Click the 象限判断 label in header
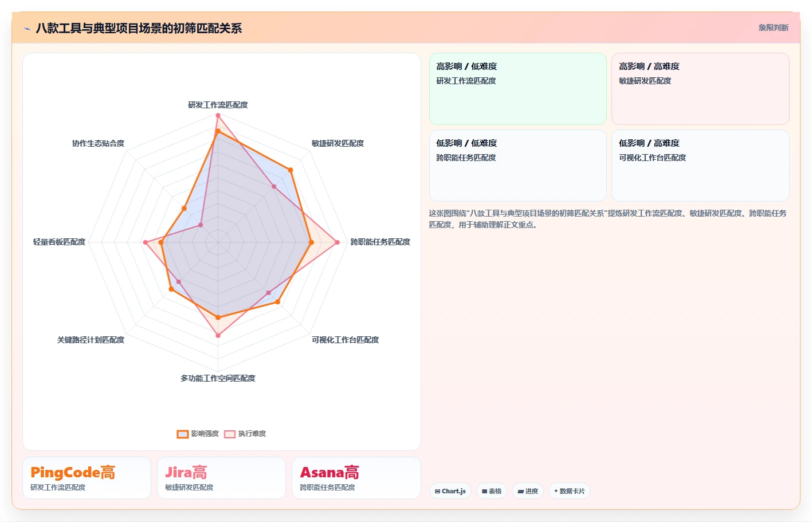Image resolution: width=812 pixels, height=522 pixels. (773, 28)
